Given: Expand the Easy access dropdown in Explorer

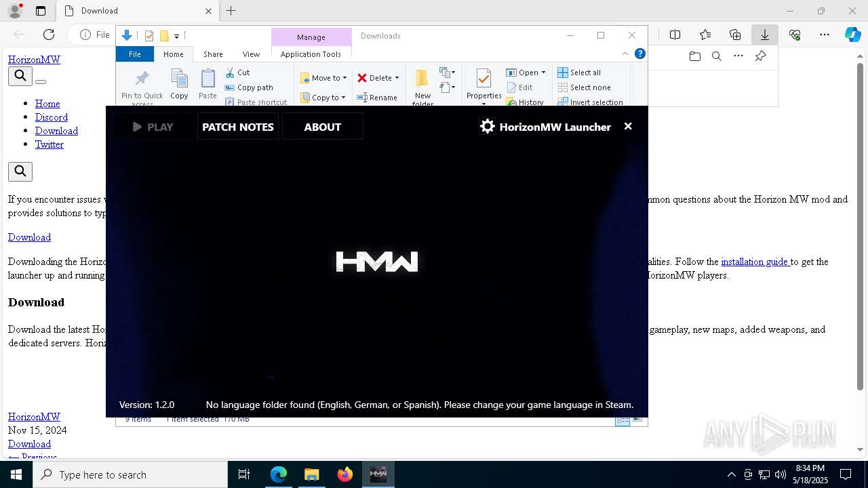Looking at the screenshot, I should point(447,87).
